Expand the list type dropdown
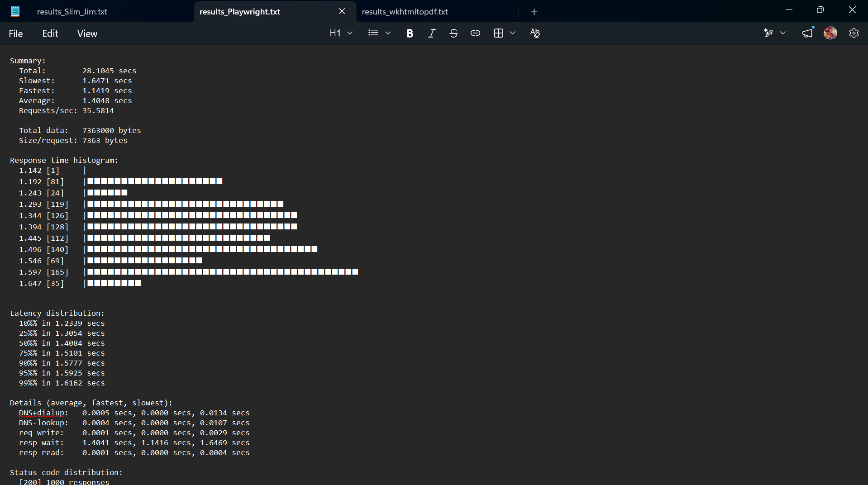This screenshot has height=485, width=868. tap(388, 33)
